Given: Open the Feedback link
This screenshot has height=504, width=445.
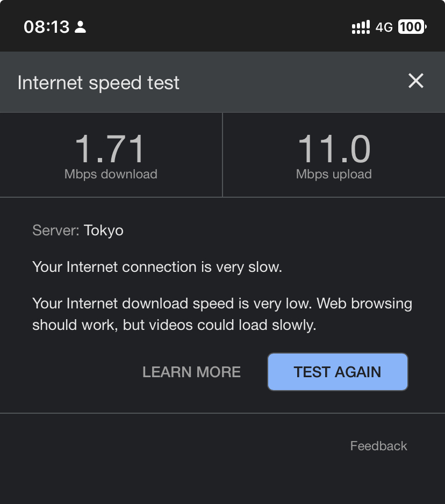Looking at the screenshot, I should click(378, 446).
